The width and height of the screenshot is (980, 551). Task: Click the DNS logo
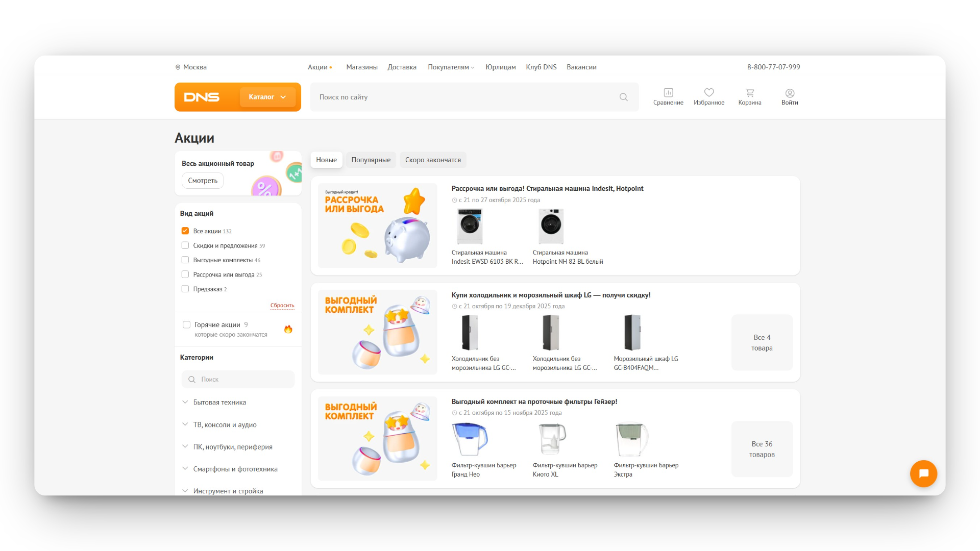pos(202,97)
